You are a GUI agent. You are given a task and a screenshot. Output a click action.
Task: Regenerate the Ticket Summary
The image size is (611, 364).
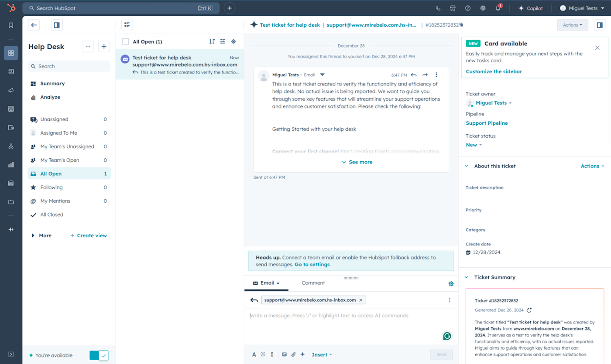529,310
